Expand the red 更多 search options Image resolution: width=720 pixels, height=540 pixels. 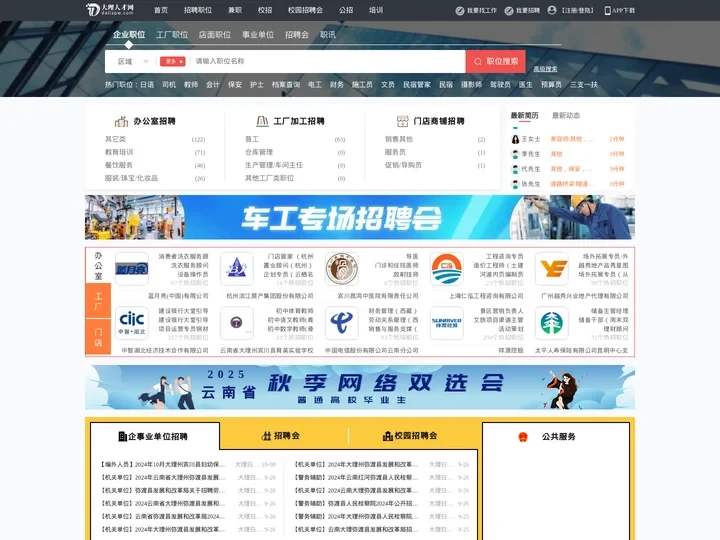tap(173, 62)
